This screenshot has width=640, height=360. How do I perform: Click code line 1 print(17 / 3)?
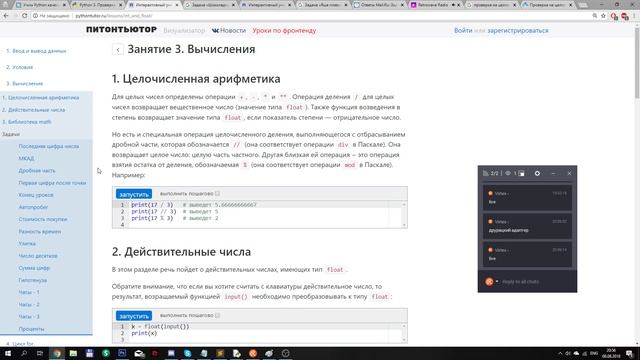[x=152, y=205]
